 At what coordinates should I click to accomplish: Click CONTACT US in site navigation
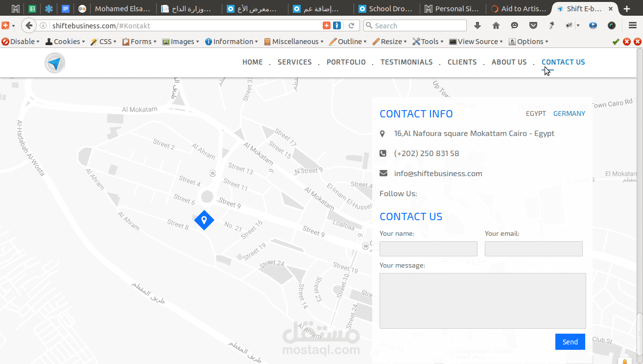coord(563,62)
